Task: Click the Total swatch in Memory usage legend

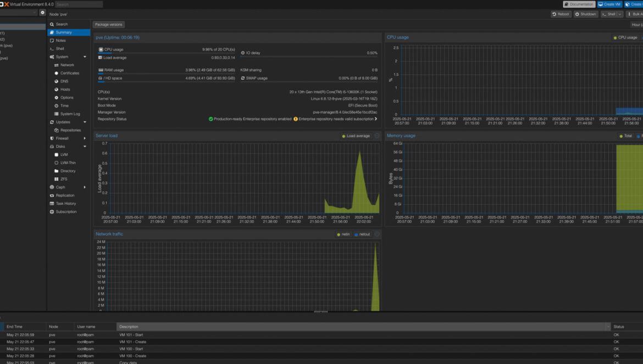Action: click(x=621, y=136)
